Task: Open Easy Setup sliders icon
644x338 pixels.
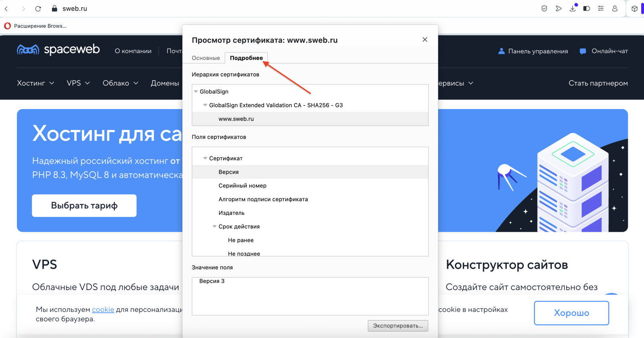Action: [x=601, y=8]
